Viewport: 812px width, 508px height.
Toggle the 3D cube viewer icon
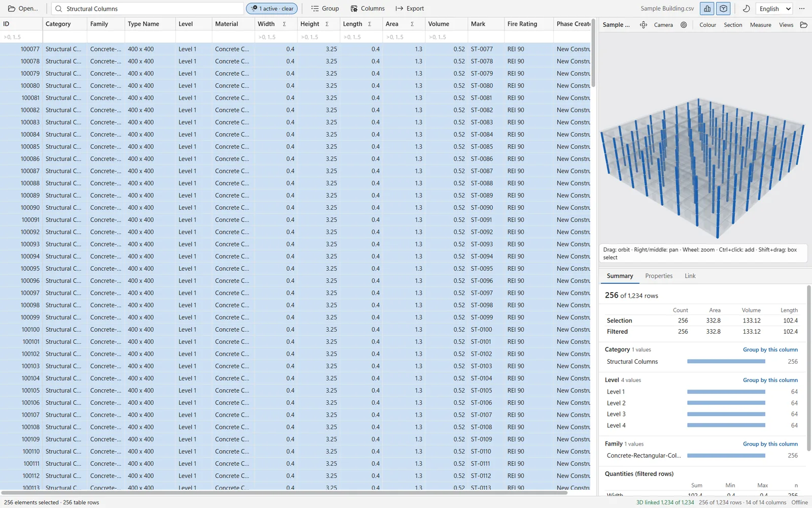tap(723, 9)
